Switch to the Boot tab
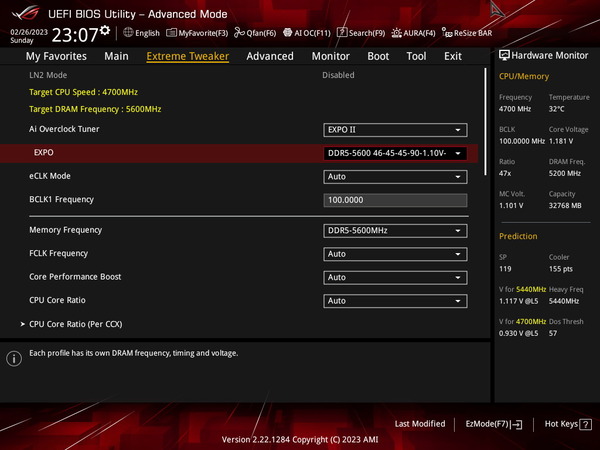The width and height of the screenshot is (600, 450). pyautogui.click(x=378, y=56)
